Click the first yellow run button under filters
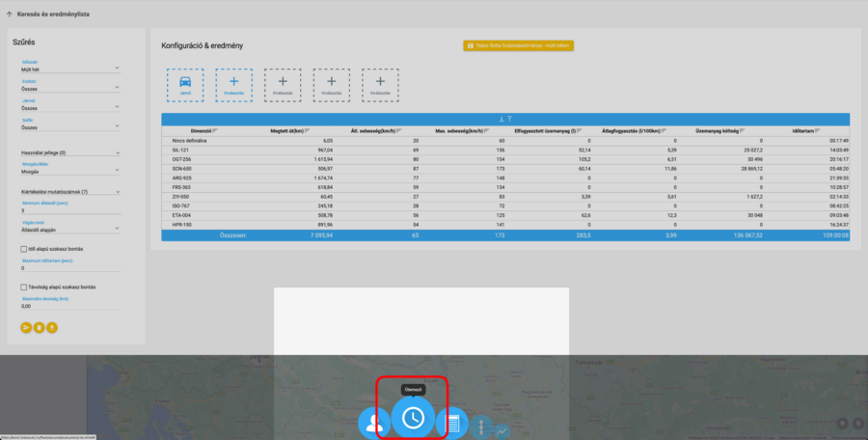This screenshot has height=440, width=868. click(26, 327)
